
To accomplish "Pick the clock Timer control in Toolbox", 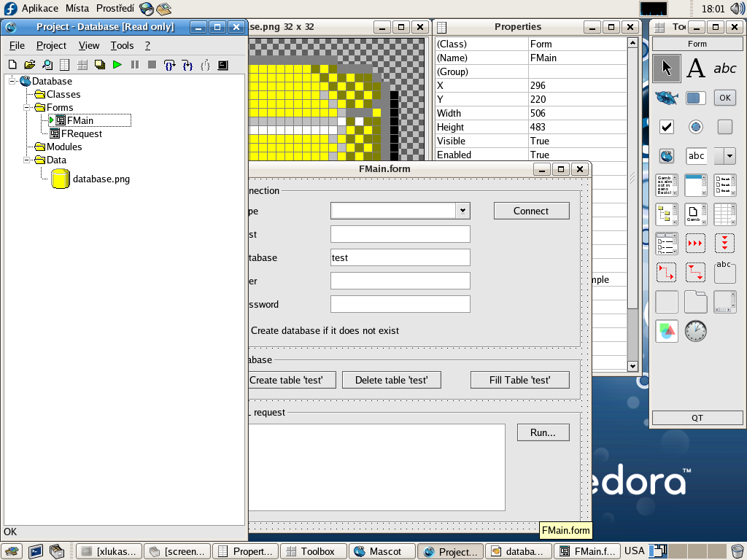I will (x=696, y=331).
